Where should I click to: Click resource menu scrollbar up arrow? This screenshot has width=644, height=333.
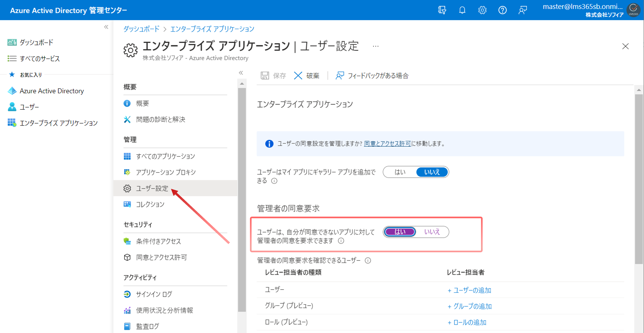click(242, 84)
